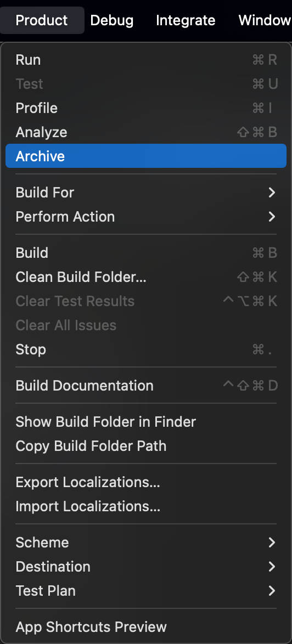Choose Run in the Product menu

pyautogui.click(x=146, y=60)
